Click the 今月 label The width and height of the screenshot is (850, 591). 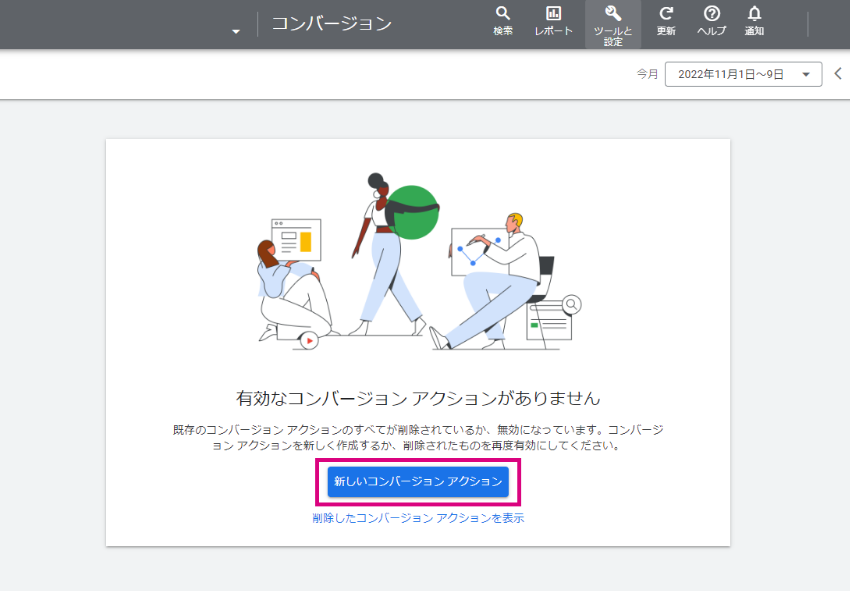647,74
